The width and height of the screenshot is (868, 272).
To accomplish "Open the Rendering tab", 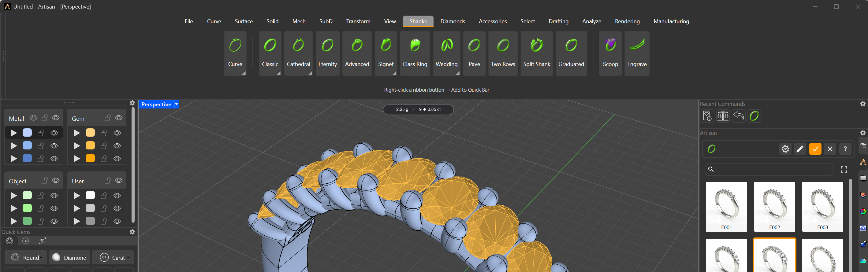I will pyautogui.click(x=627, y=21).
